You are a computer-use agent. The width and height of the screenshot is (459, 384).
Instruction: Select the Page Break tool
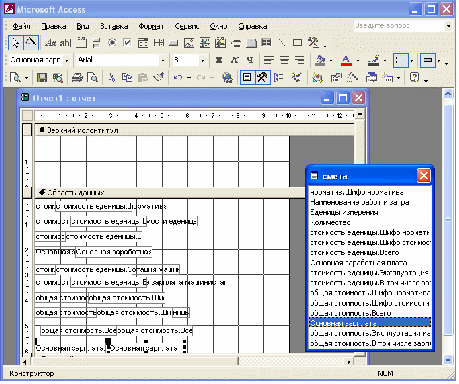pos(236,43)
